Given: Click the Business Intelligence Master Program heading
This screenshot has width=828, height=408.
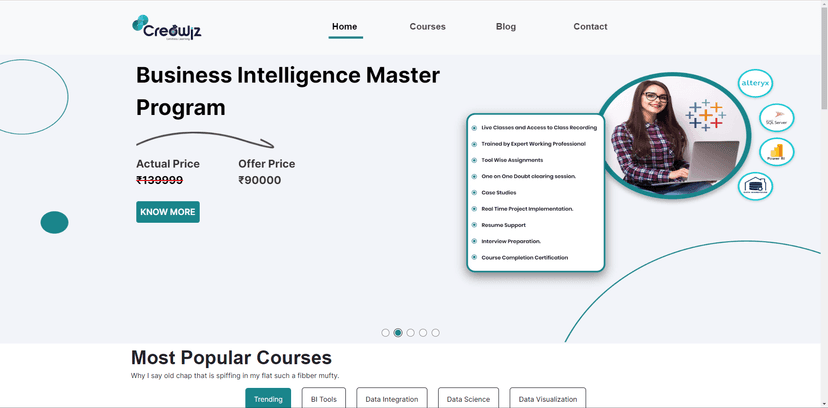Looking at the screenshot, I should (288, 91).
